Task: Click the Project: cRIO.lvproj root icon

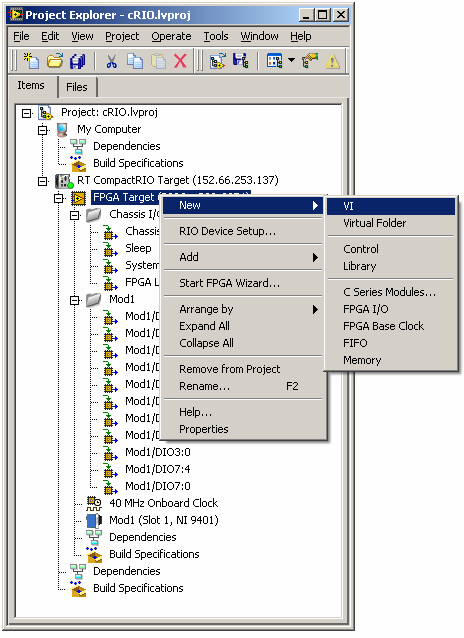Action: tap(45, 112)
